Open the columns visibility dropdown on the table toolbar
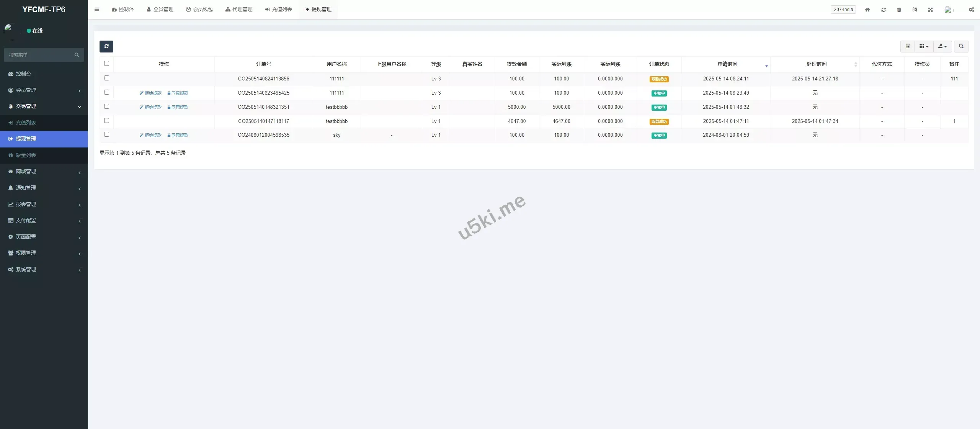The height and width of the screenshot is (429, 980). (923, 46)
